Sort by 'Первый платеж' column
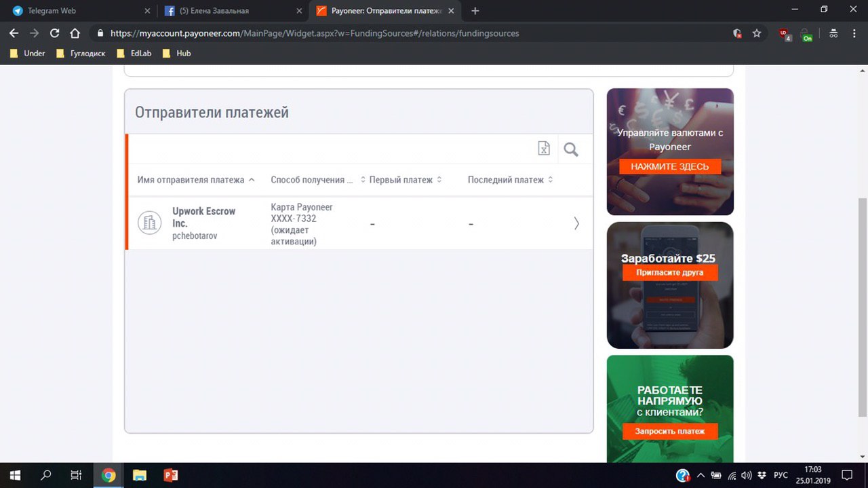The image size is (868, 488). click(x=406, y=180)
